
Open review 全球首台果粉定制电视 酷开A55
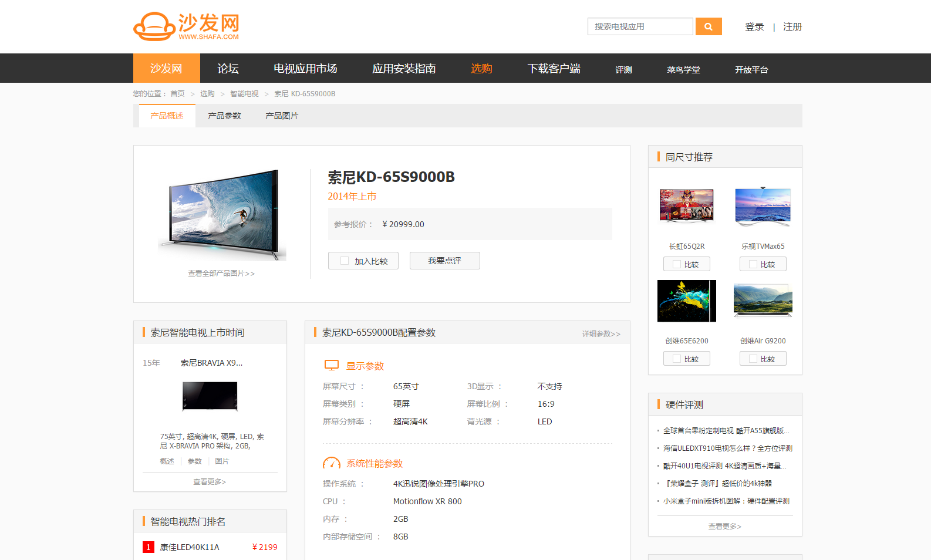tap(726, 431)
